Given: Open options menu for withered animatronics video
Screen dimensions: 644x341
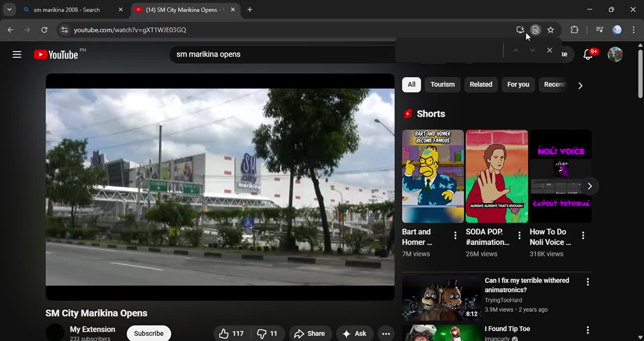Looking at the screenshot, I should (x=588, y=282).
